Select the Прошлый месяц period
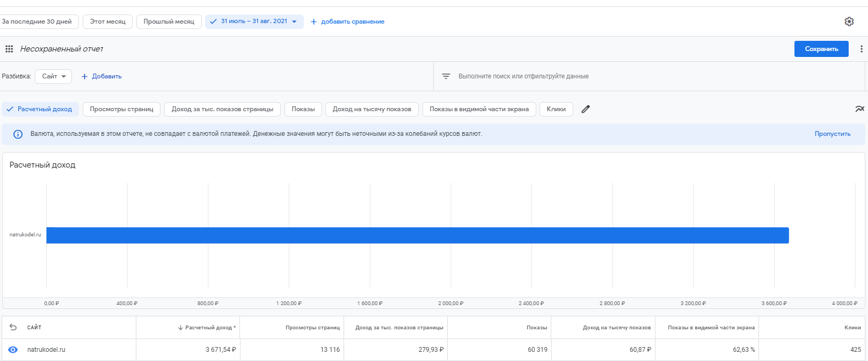Screen dimensions: 868x361 tap(169, 21)
